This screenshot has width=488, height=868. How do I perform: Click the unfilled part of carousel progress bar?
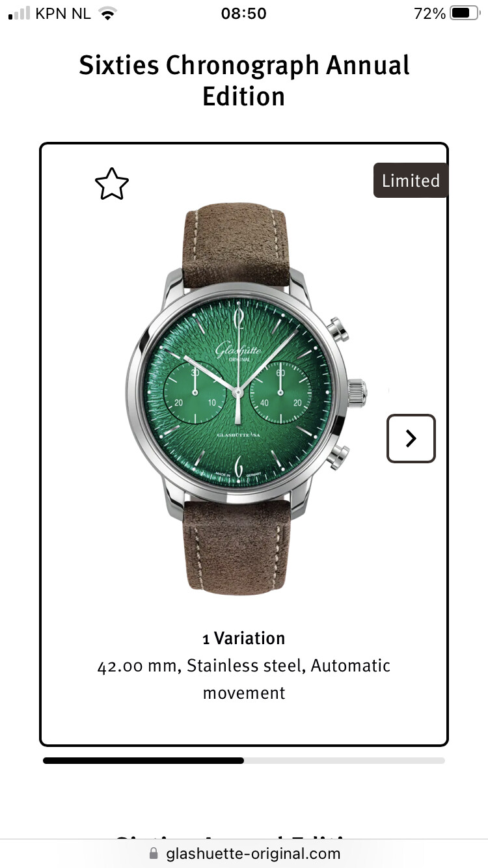344,760
